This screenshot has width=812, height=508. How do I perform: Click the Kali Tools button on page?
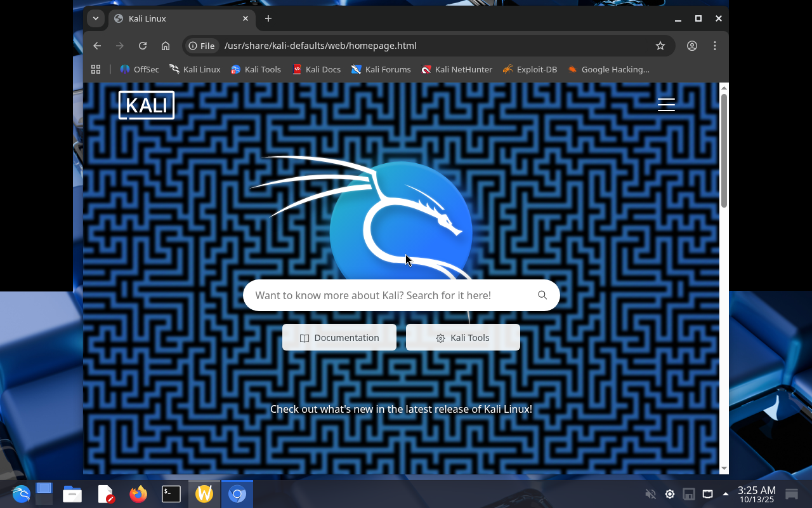click(x=463, y=338)
